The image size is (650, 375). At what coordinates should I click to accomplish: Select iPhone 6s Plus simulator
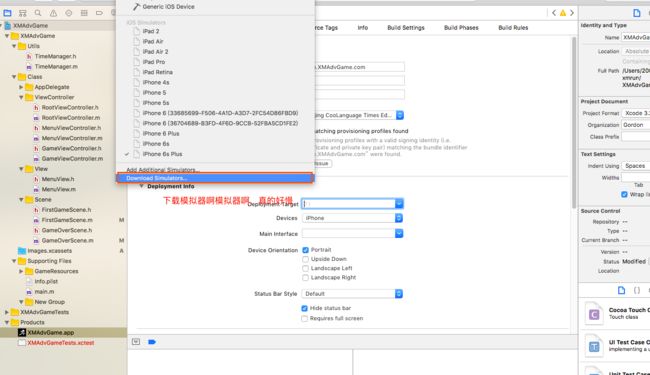(162, 154)
